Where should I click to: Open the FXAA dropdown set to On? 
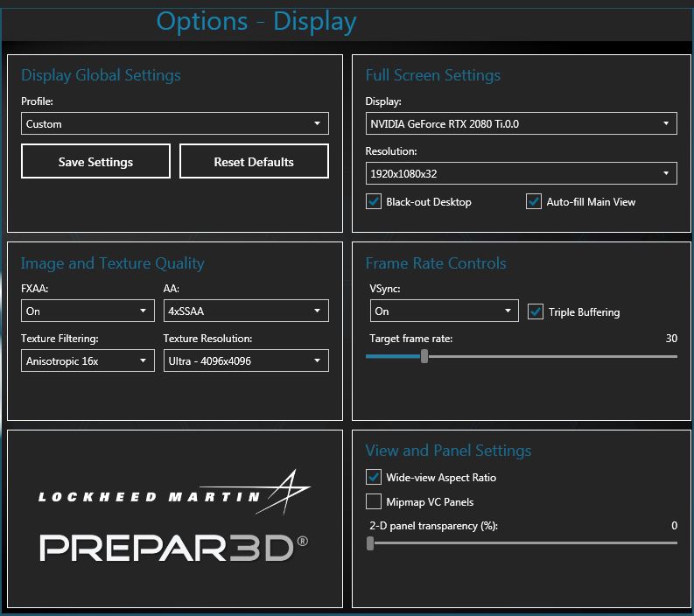point(88,311)
